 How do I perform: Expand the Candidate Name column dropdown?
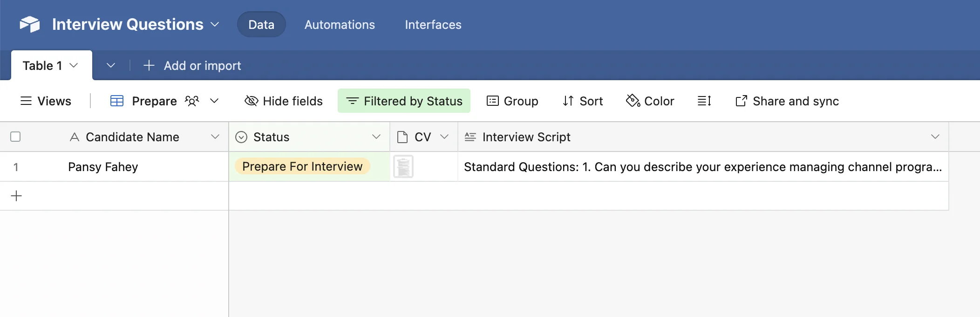click(215, 137)
